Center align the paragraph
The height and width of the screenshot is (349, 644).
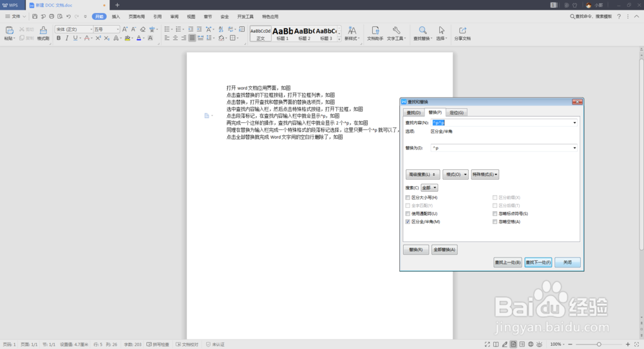[175, 38]
